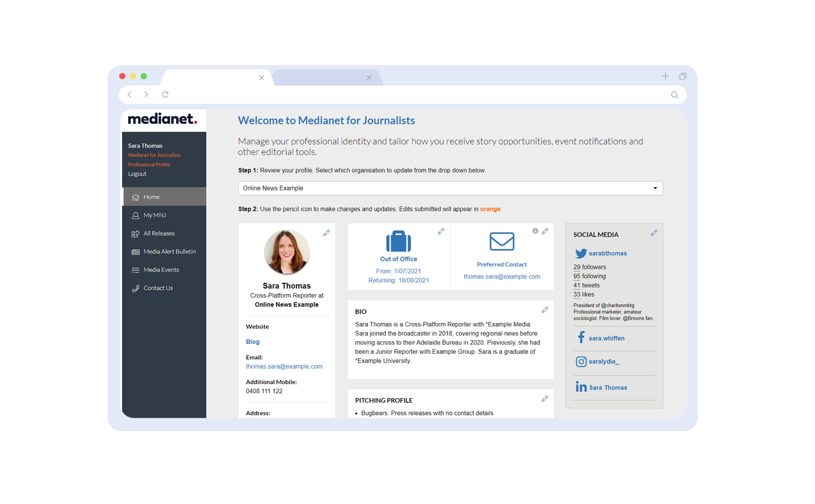Click the Out of Office briefcase icon
The height and width of the screenshot is (504, 815).
pyautogui.click(x=399, y=241)
